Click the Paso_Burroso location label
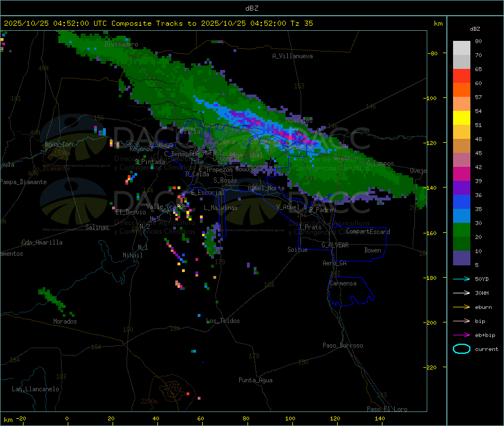The image size is (504, 426). (x=343, y=345)
